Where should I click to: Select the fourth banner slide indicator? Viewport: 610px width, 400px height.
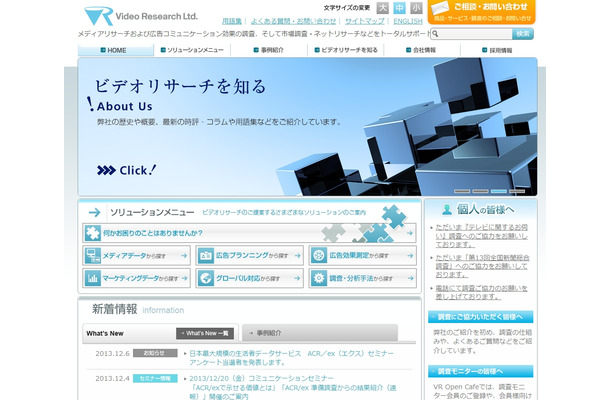tap(517, 191)
